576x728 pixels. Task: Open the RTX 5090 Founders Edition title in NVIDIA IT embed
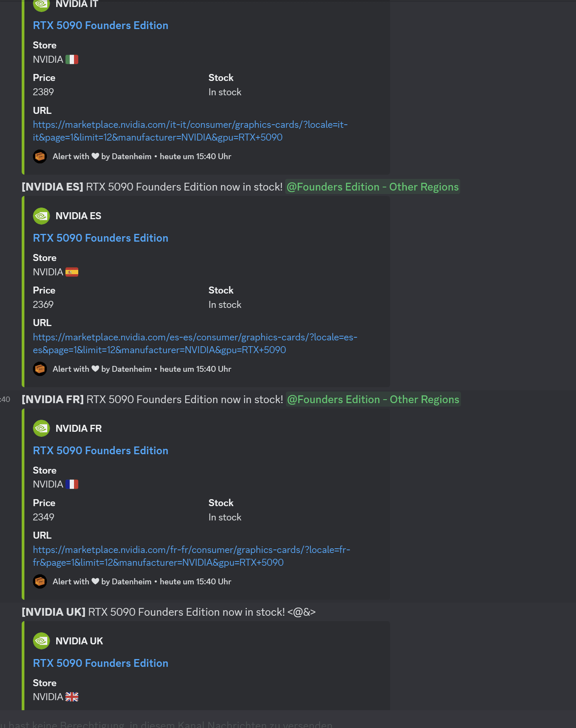(x=101, y=26)
